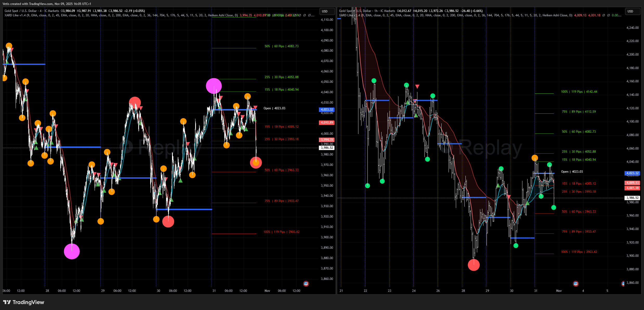Click the TradingView logo at the bottom left
This screenshot has width=644, height=310.
pos(24,302)
